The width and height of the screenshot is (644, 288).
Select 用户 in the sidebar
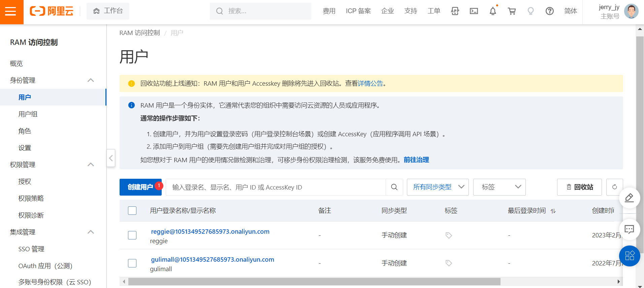(x=25, y=97)
